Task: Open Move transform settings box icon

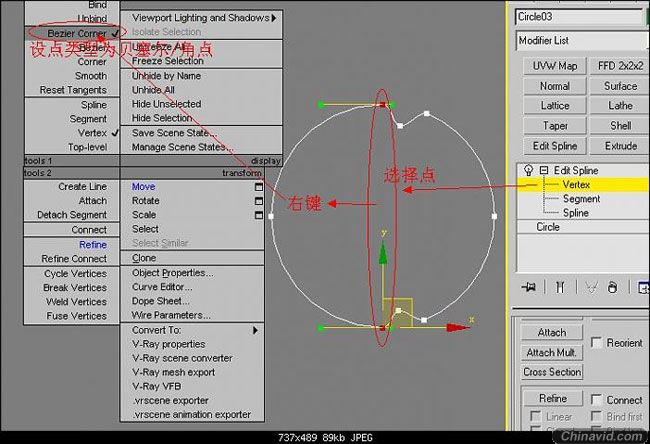Action: coord(259,187)
